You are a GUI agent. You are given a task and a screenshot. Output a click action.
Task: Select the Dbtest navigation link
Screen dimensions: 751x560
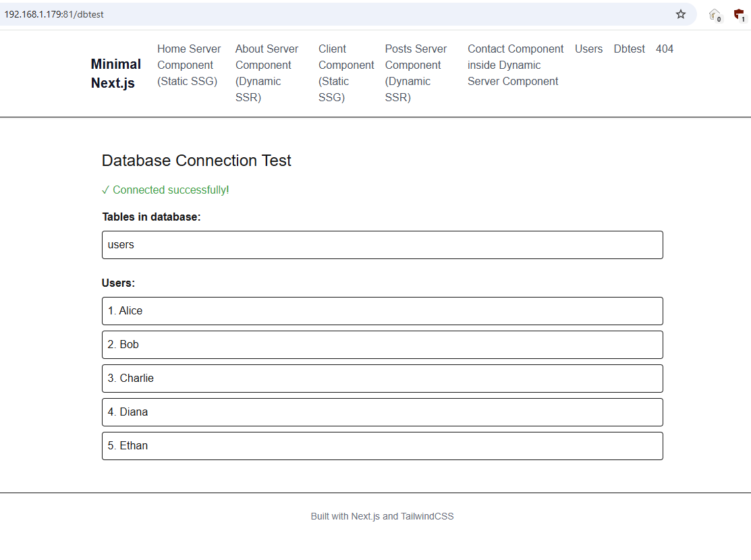629,49
